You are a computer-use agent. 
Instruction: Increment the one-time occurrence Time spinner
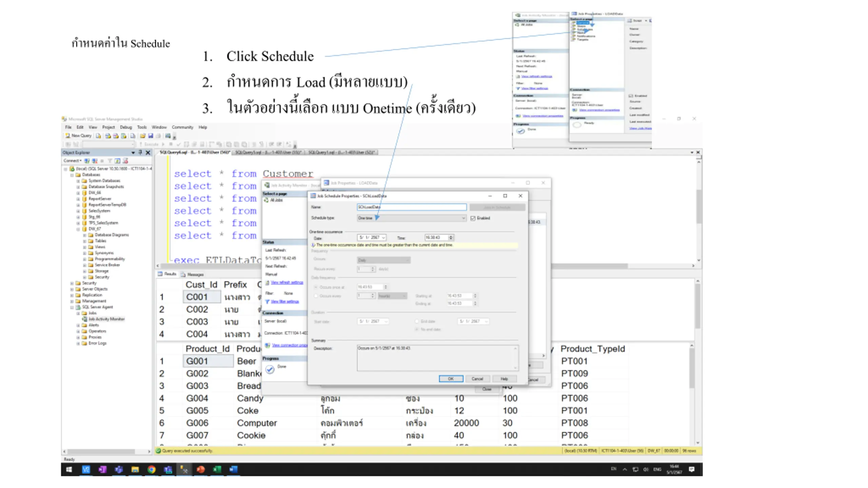(451, 236)
